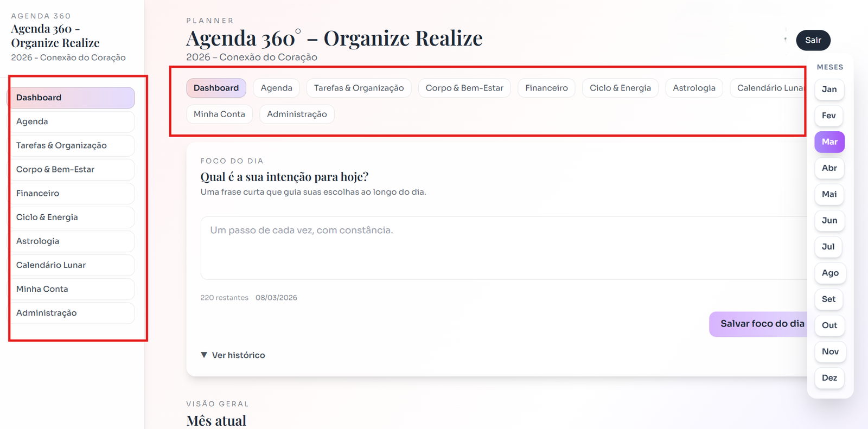Go to Corpo & Bem-Estar in the sidebar
The height and width of the screenshot is (429, 868).
tap(71, 169)
